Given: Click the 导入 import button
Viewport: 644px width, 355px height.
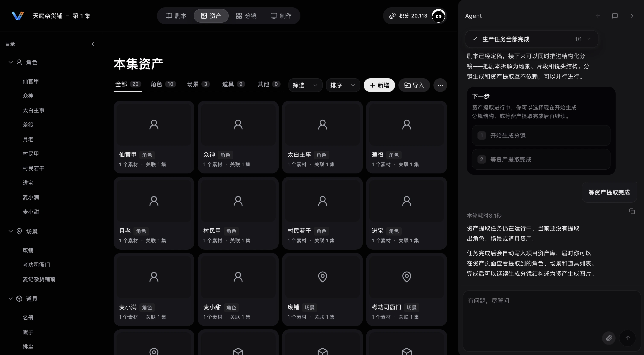Looking at the screenshot, I should coord(414,85).
